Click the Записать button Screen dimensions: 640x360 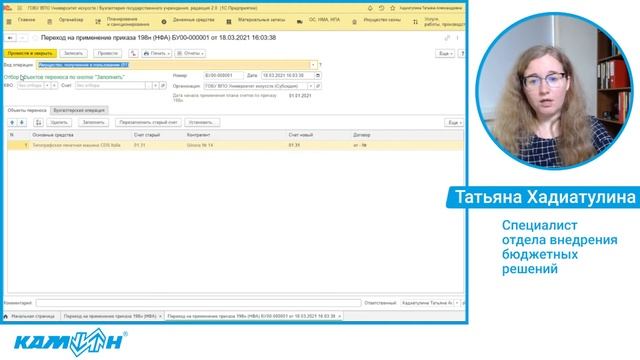[x=73, y=53]
